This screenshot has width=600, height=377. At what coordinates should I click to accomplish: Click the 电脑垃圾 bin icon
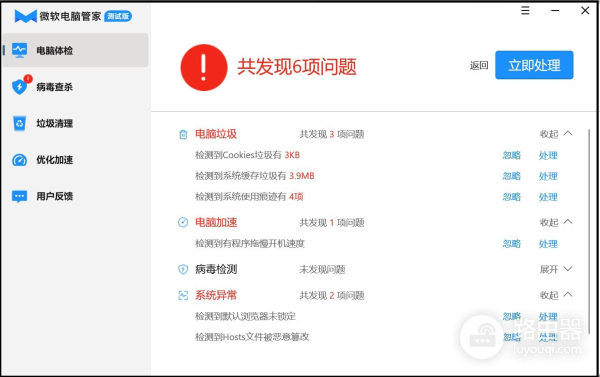point(183,134)
